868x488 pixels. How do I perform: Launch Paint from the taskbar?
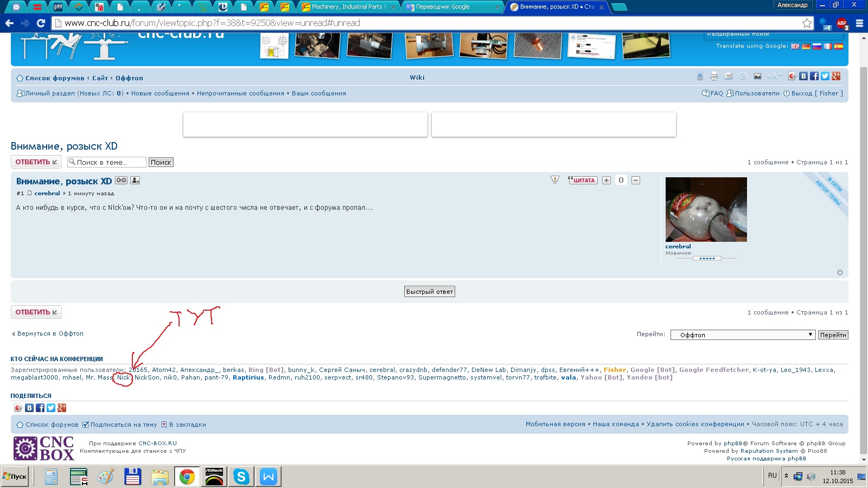point(105,477)
